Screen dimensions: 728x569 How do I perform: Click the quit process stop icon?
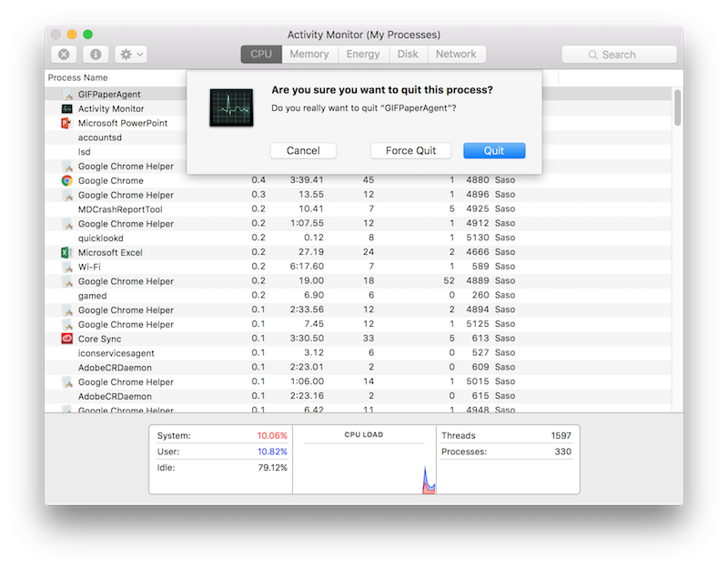point(64,55)
